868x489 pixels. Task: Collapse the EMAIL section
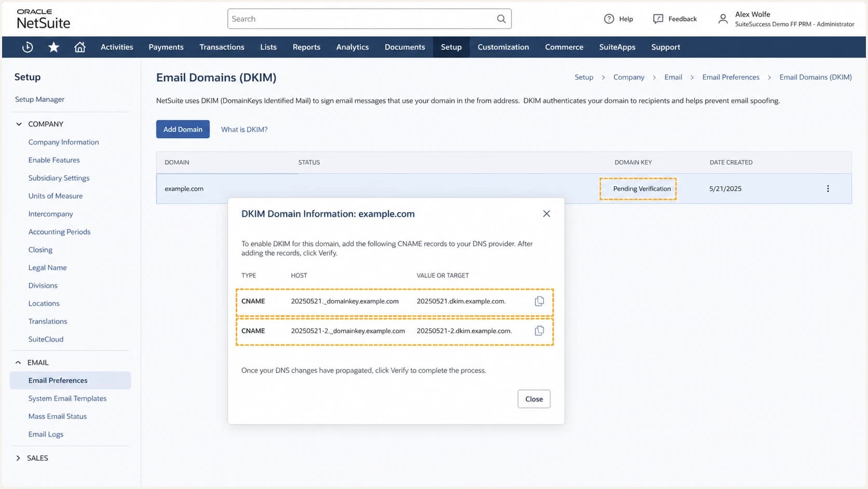click(18, 363)
